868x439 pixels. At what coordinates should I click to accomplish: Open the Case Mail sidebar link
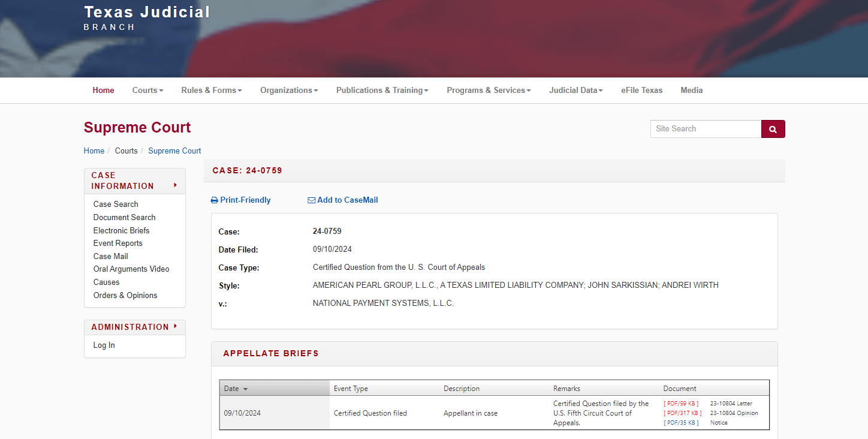click(110, 257)
